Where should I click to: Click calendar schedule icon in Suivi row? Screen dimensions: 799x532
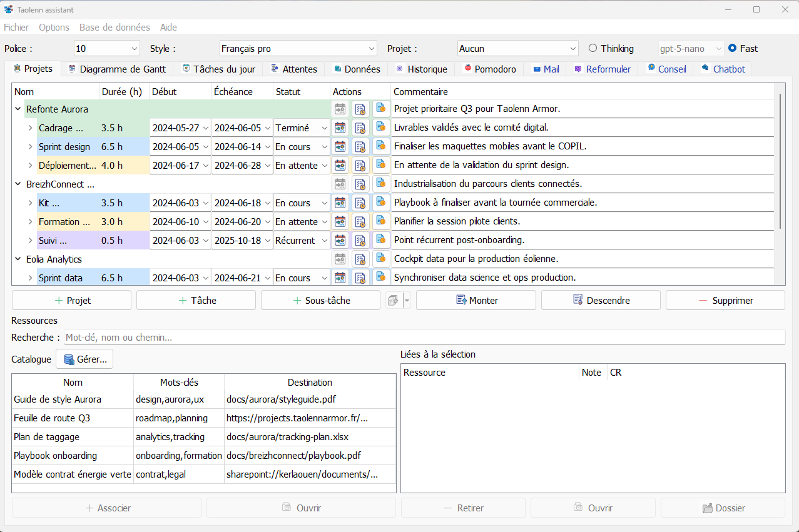pyautogui.click(x=340, y=241)
